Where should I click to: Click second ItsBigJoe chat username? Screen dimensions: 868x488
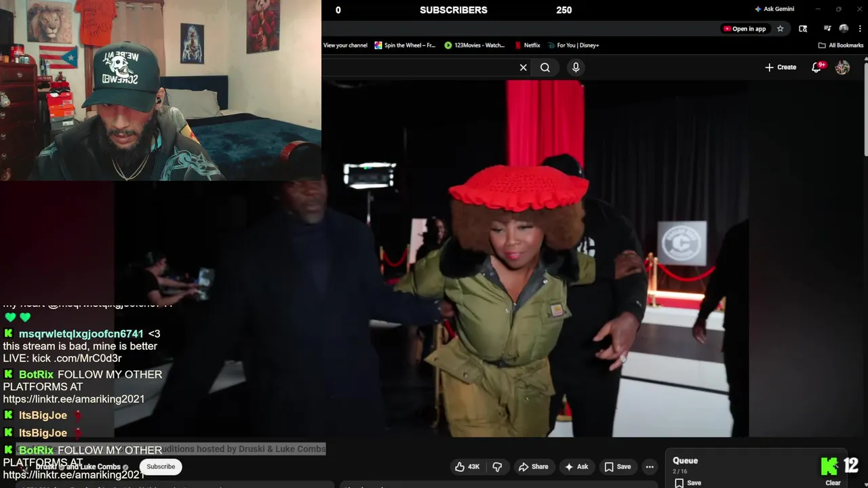[43, 433]
